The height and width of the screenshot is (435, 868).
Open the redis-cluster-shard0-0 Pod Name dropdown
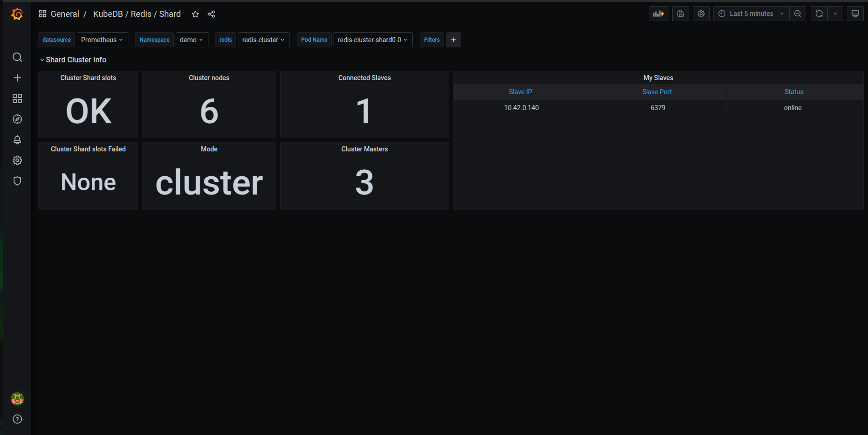coord(373,40)
